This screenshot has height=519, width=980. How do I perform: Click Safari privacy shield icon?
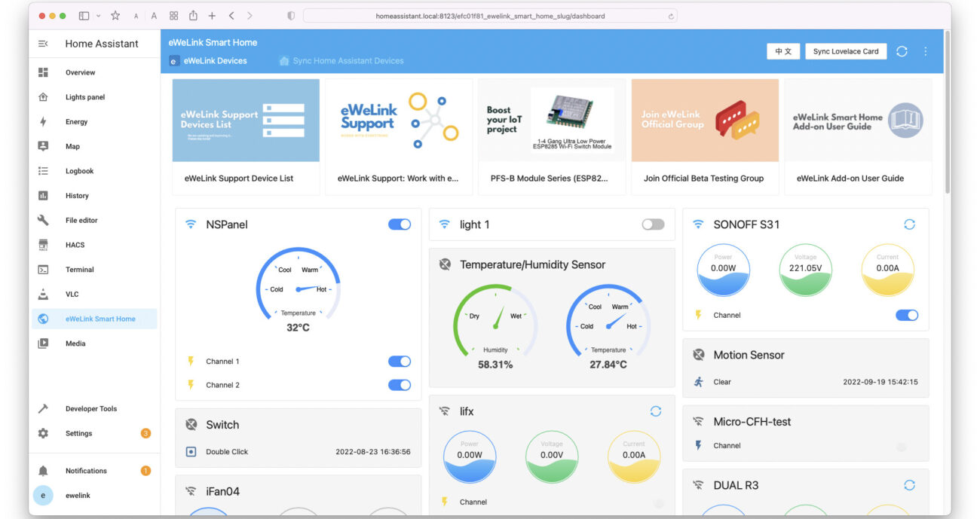point(291,16)
